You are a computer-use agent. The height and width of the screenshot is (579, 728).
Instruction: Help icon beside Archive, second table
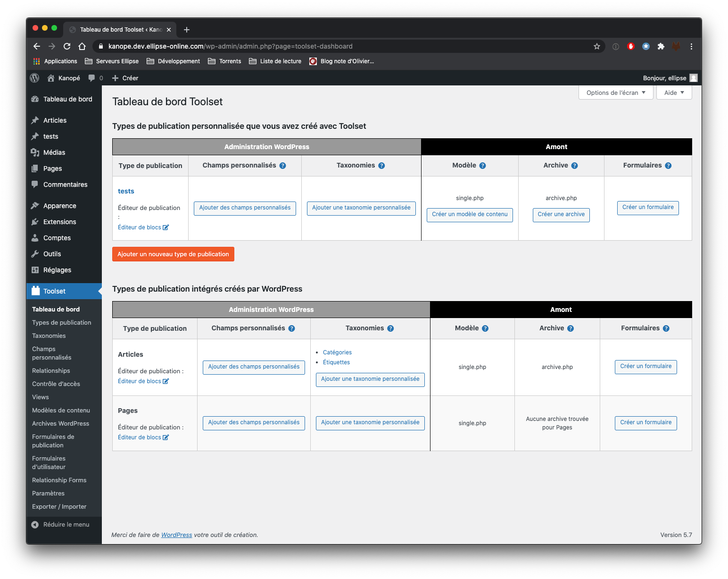(x=571, y=328)
